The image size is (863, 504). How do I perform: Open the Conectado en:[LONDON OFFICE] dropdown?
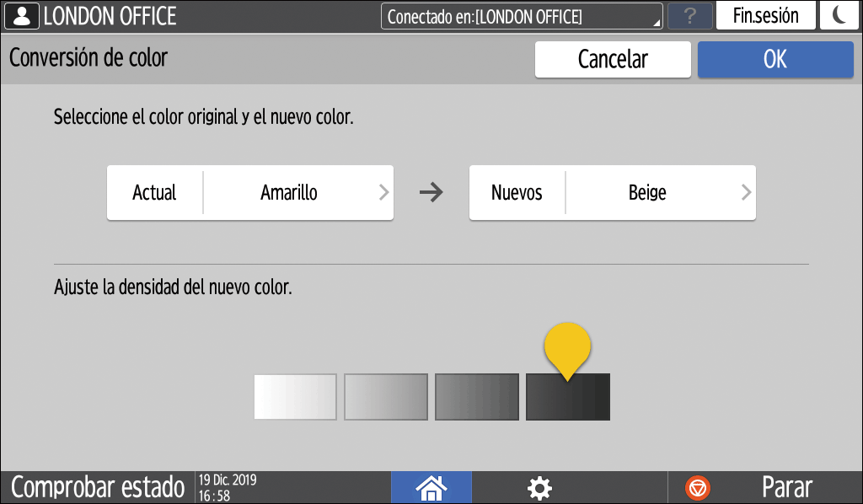(x=520, y=15)
